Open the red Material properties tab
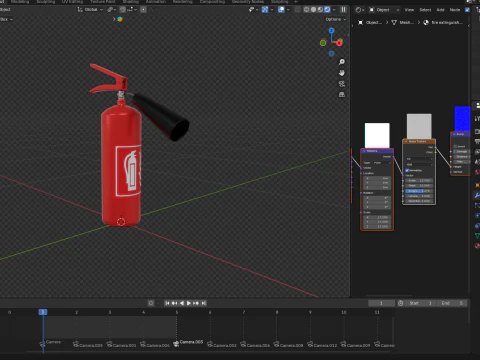Screen dimensions: 480x360 tap(477, 246)
